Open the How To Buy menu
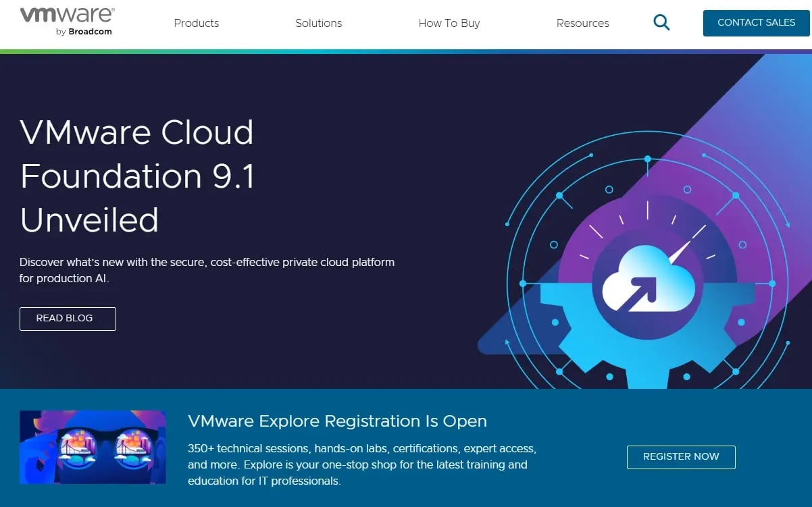Viewport: 812px width, 507px height. click(449, 23)
